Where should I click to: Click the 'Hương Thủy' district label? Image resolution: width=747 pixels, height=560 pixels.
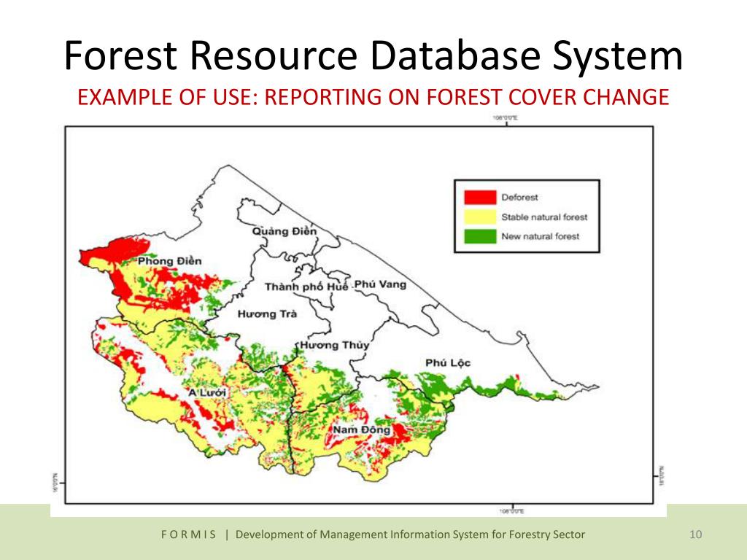coord(334,345)
